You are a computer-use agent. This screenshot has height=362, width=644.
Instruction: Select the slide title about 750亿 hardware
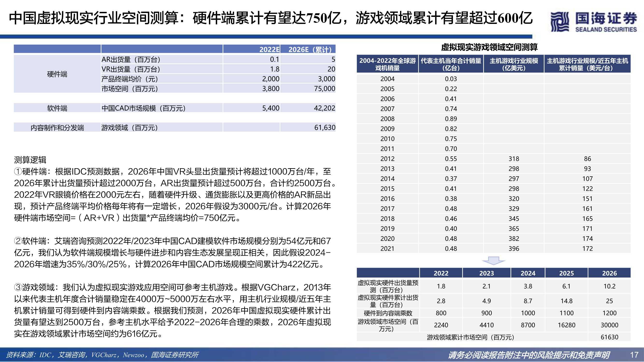(x=271, y=18)
